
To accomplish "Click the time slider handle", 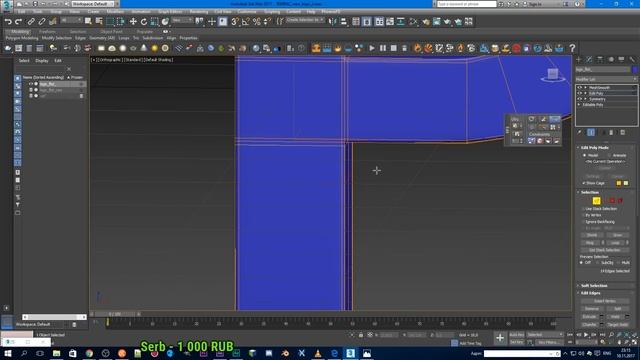I will pyautogui.click(x=115, y=314).
